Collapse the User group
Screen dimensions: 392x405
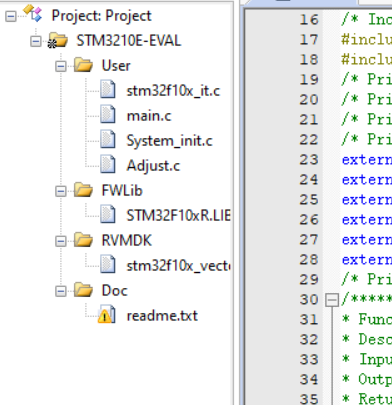tap(61, 66)
